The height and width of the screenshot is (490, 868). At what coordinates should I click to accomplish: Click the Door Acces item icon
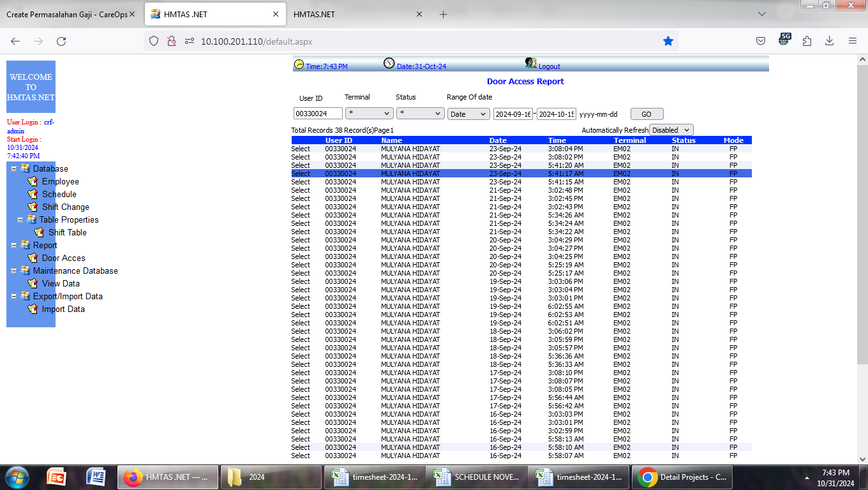pyautogui.click(x=33, y=258)
